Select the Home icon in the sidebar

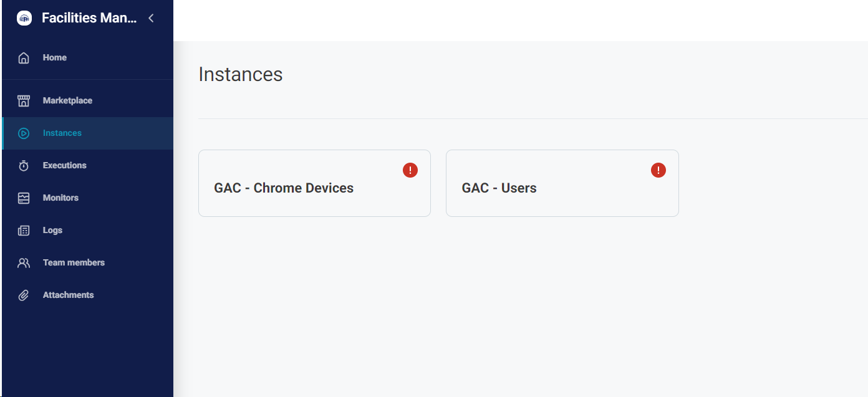pos(23,57)
